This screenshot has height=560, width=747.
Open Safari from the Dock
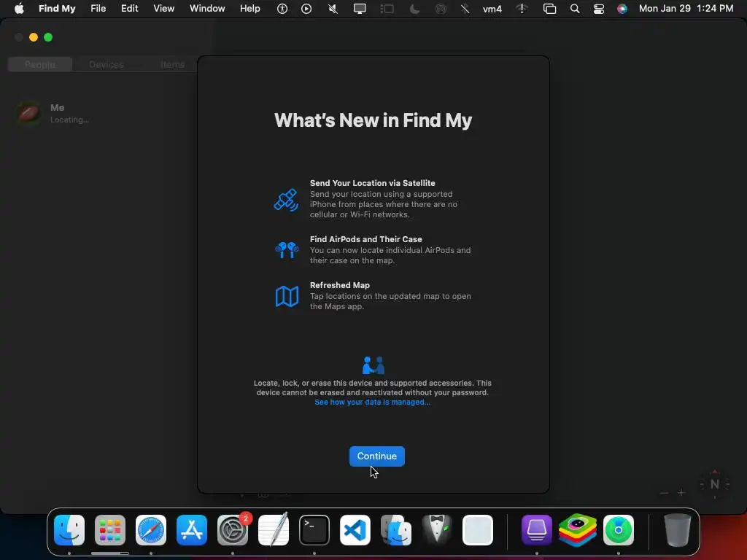pyautogui.click(x=151, y=530)
